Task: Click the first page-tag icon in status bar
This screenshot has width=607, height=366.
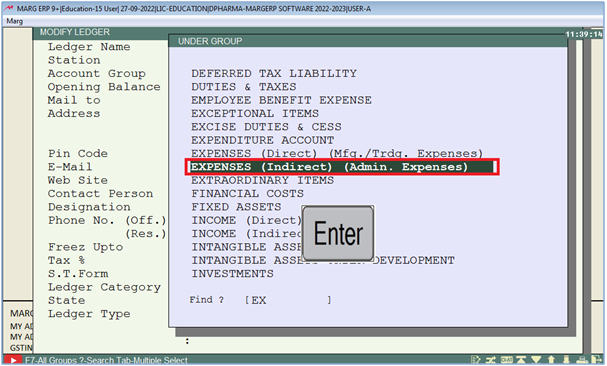Action: pyautogui.click(x=476, y=360)
